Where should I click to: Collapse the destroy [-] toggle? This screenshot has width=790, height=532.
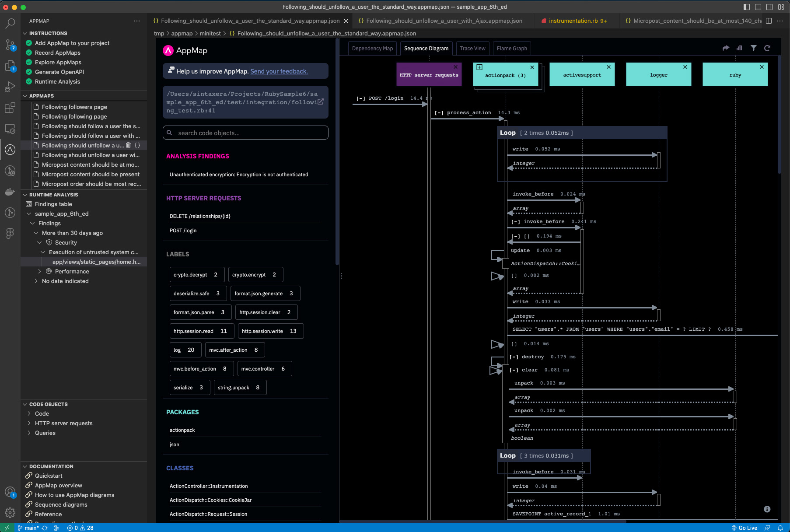tap(514, 357)
